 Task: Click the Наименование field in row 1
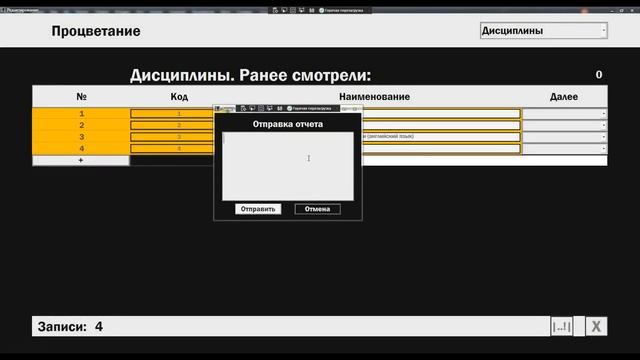coord(441,113)
